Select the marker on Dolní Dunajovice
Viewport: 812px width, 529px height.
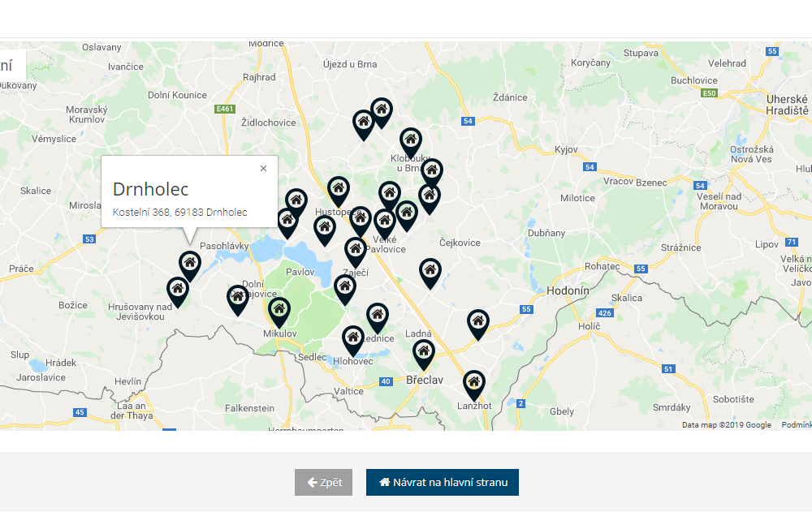[237, 297]
